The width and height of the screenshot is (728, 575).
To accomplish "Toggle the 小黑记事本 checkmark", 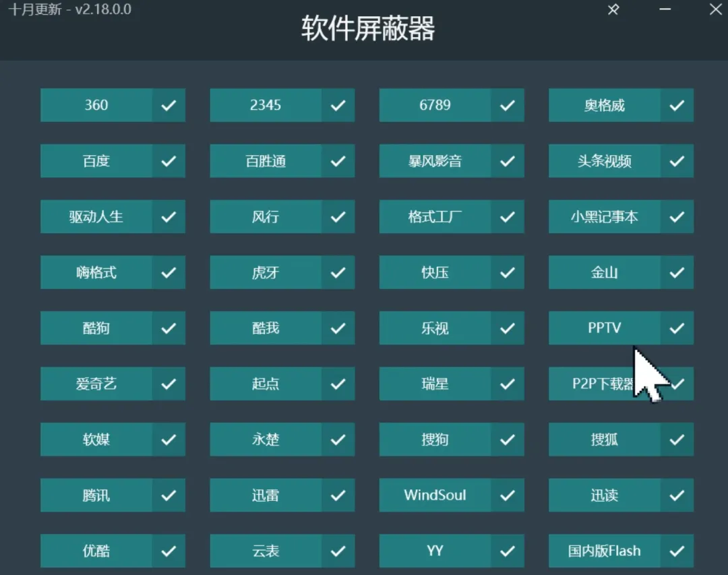I will (x=677, y=217).
